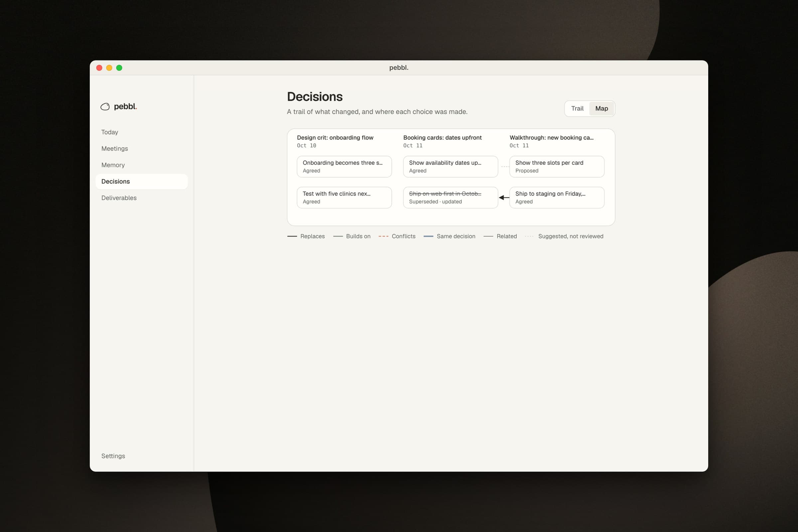Click the 'Conflicts' legend label
798x532 pixels.
pyautogui.click(x=403, y=236)
